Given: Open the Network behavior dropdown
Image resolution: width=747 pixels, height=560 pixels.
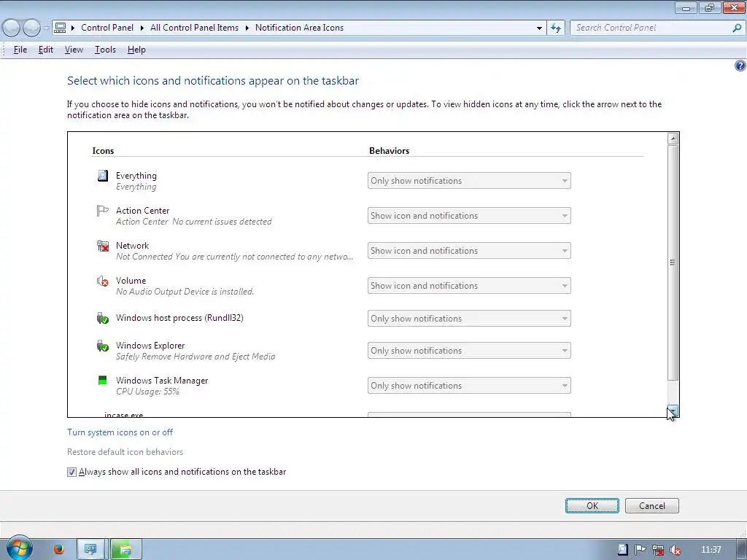Looking at the screenshot, I should point(469,251).
